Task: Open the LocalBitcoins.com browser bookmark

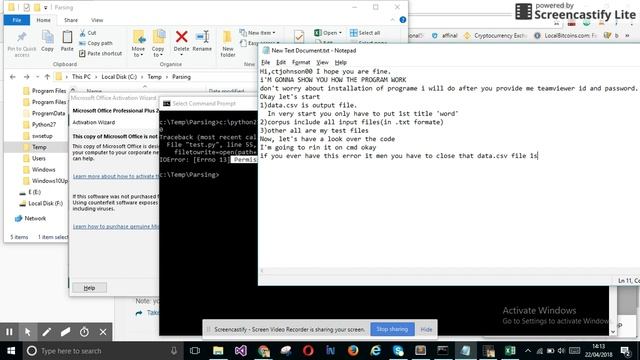Action: pos(566,36)
